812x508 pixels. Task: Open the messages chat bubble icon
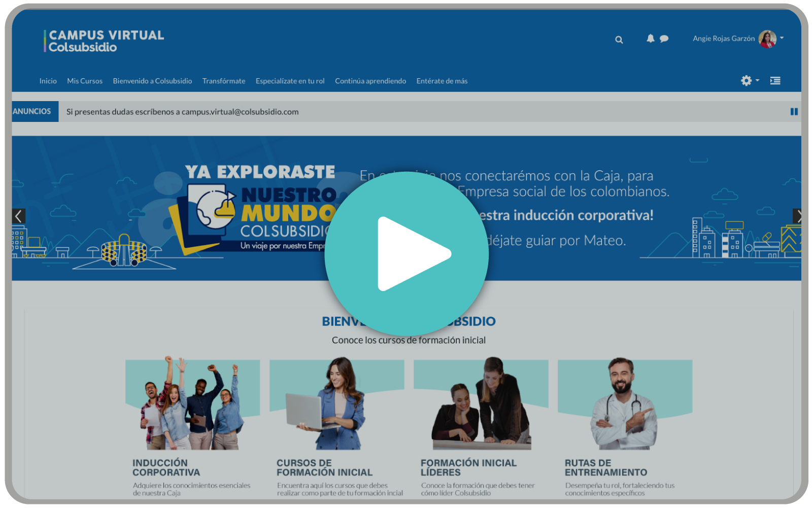[x=664, y=39]
